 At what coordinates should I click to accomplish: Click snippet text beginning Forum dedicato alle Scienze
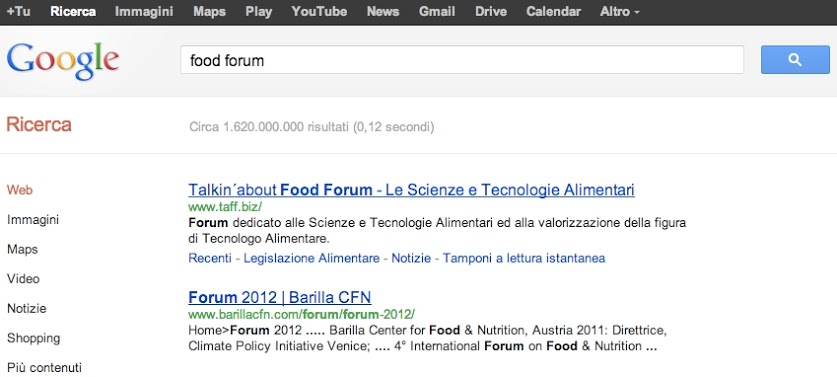click(x=437, y=230)
